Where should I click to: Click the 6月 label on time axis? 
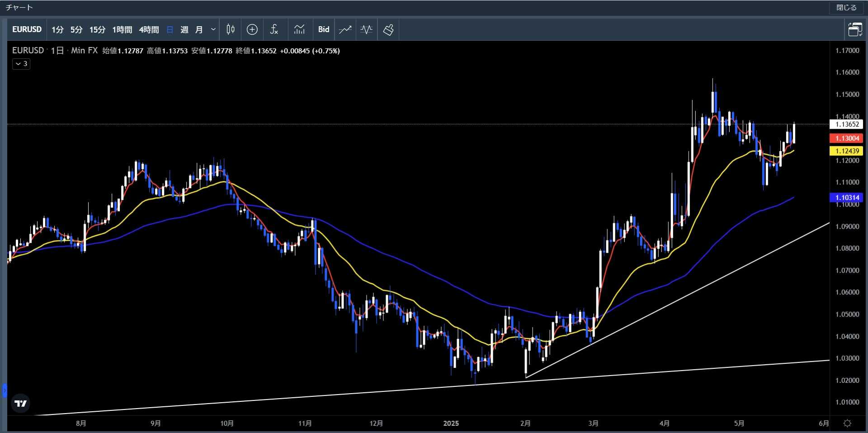(x=824, y=424)
